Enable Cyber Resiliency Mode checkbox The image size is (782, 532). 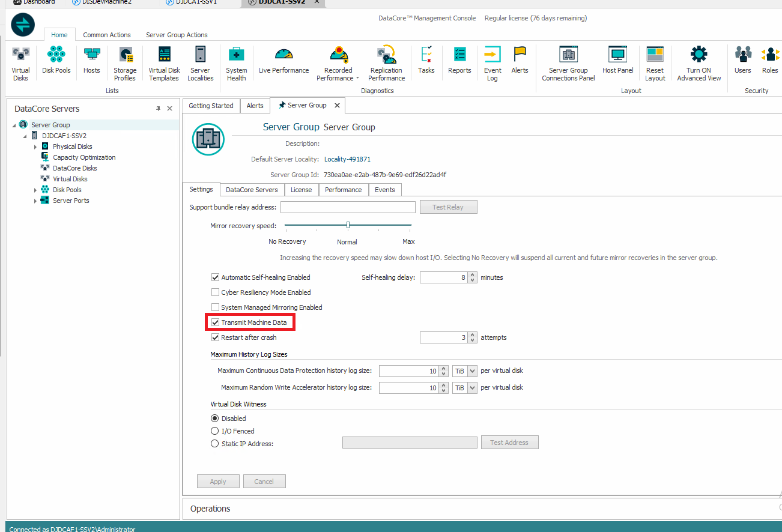(x=216, y=292)
